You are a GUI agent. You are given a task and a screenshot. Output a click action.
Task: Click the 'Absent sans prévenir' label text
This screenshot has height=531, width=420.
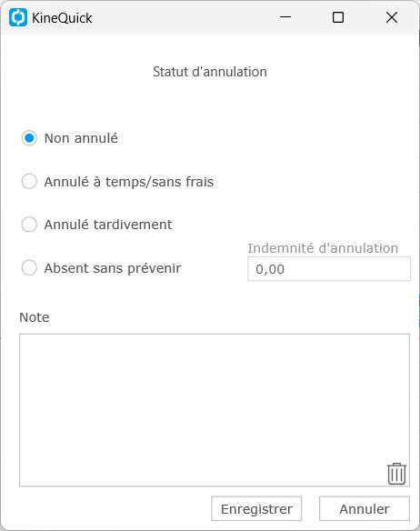click(113, 268)
